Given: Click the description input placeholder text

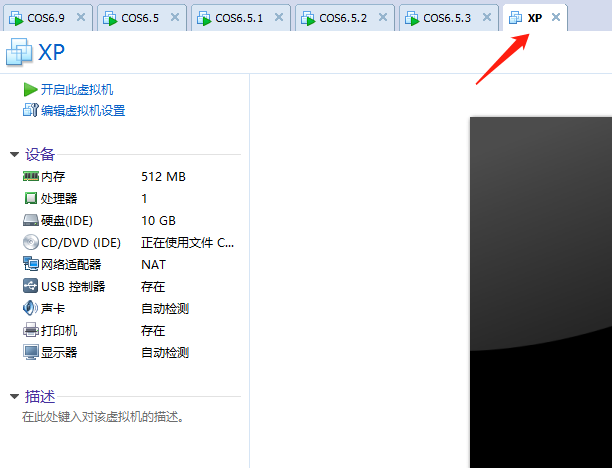Looking at the screenshot, I should pos(103,417).
